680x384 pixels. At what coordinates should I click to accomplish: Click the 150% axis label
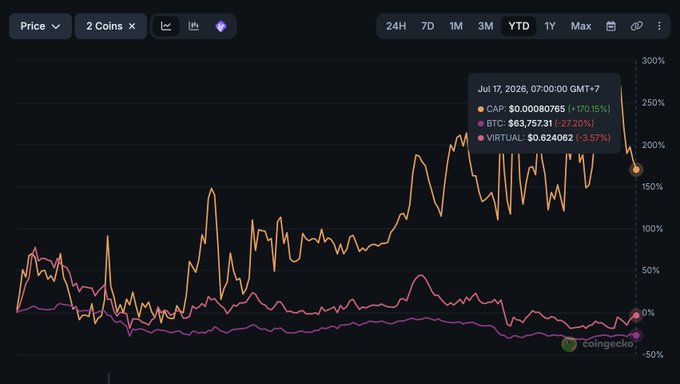click(652, 187)
